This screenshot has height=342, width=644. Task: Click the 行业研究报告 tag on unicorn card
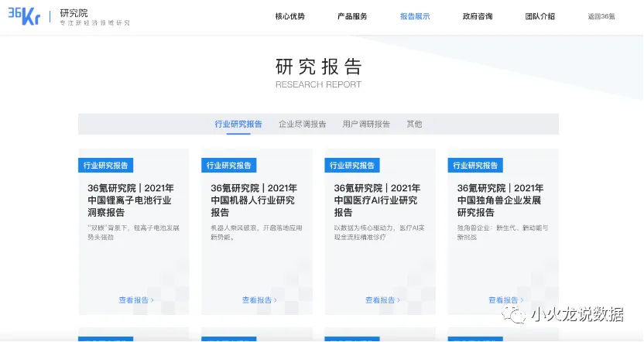pyautogui.click(x=475, y=166)
